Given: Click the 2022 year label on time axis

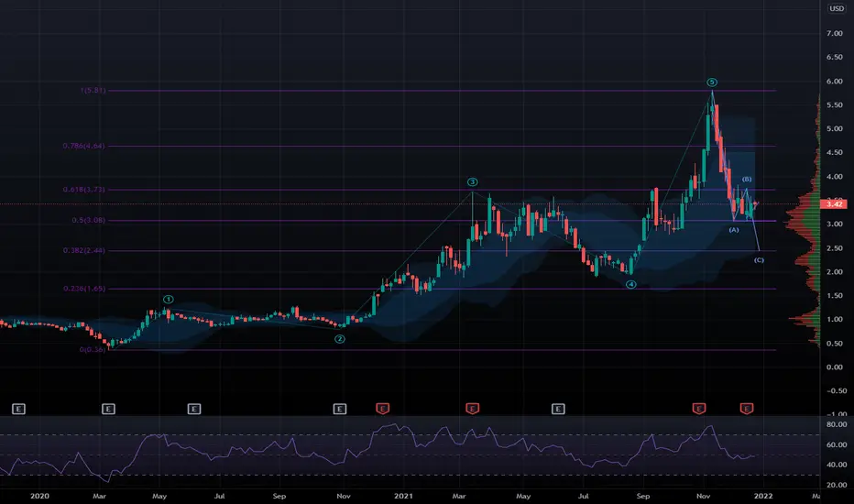Looking at the screenshot, I should (763, 496).
